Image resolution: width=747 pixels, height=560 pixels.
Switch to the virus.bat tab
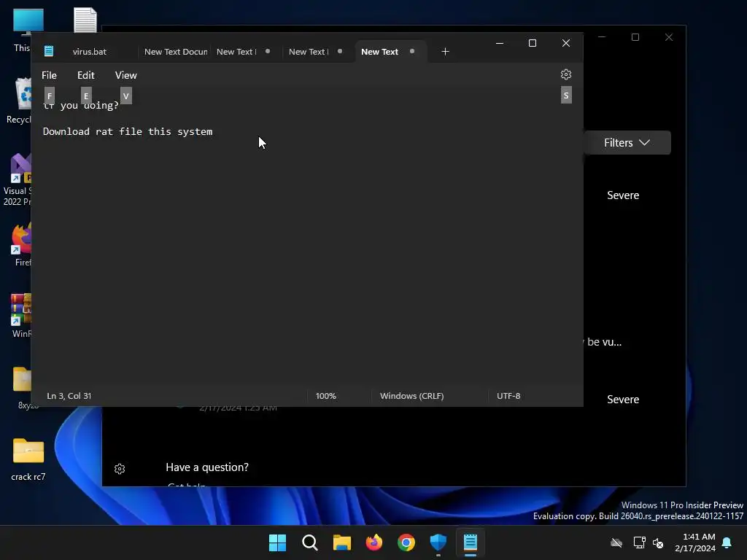click(x=90, y=52)
